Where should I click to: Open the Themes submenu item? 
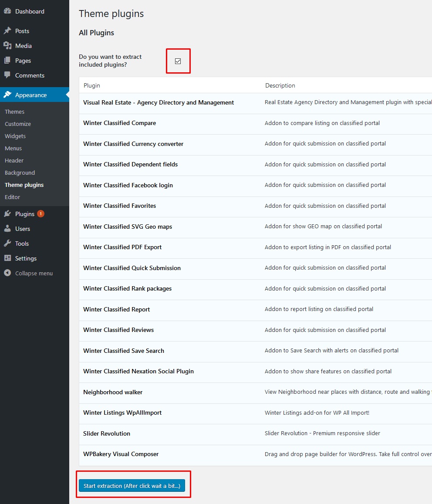click(x=14, y=112)
